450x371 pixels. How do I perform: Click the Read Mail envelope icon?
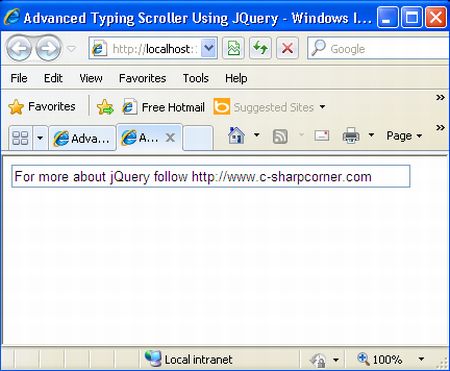pos(322,135)
